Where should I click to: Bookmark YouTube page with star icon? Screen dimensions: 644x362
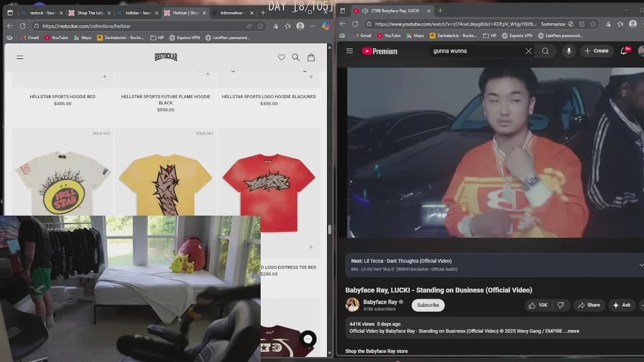point(593,24)
